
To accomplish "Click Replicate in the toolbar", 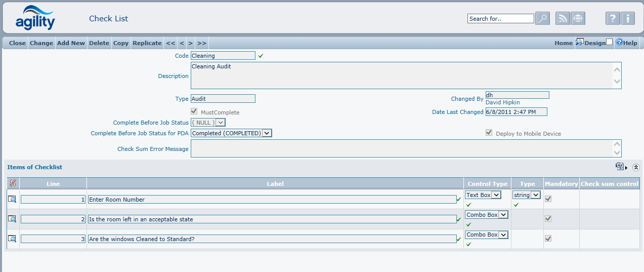I will tap(147, 43).
